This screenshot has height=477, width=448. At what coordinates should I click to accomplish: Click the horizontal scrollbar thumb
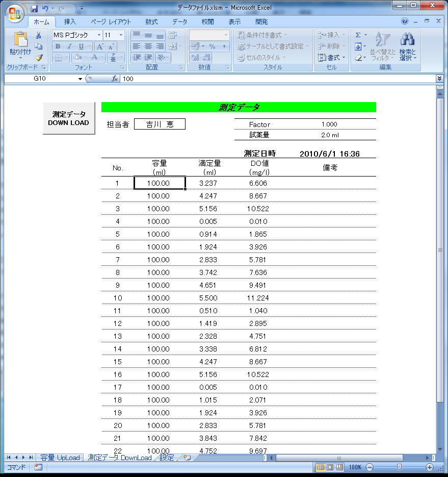tap(339, 458)
